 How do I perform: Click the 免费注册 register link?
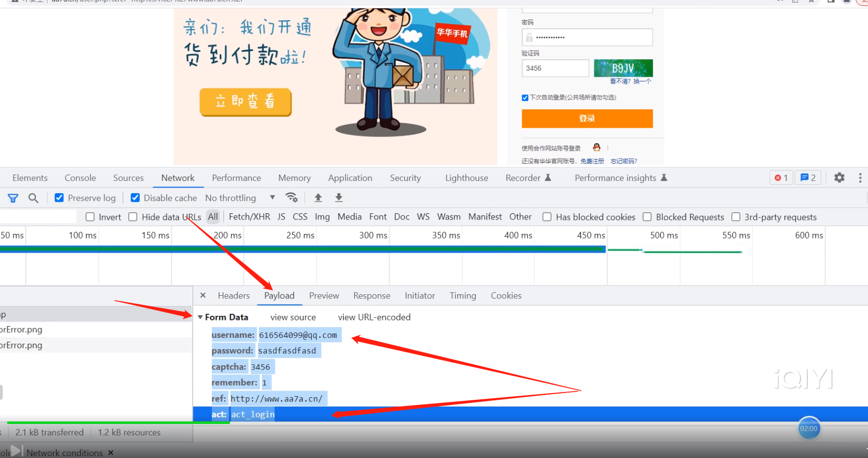tap(592, 161)
